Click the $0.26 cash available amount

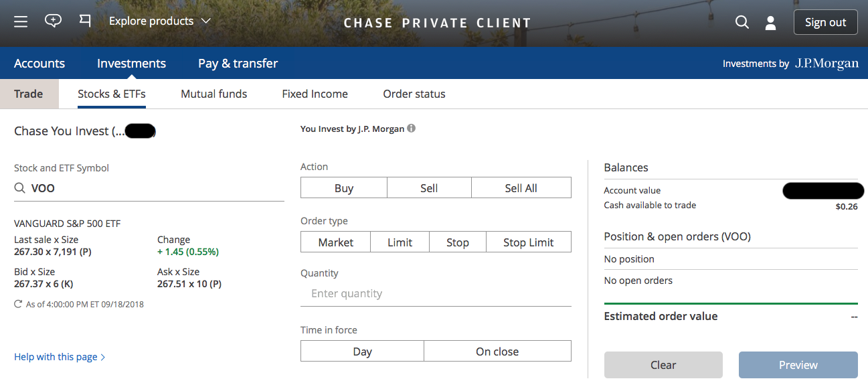click(x=847, y=206)
